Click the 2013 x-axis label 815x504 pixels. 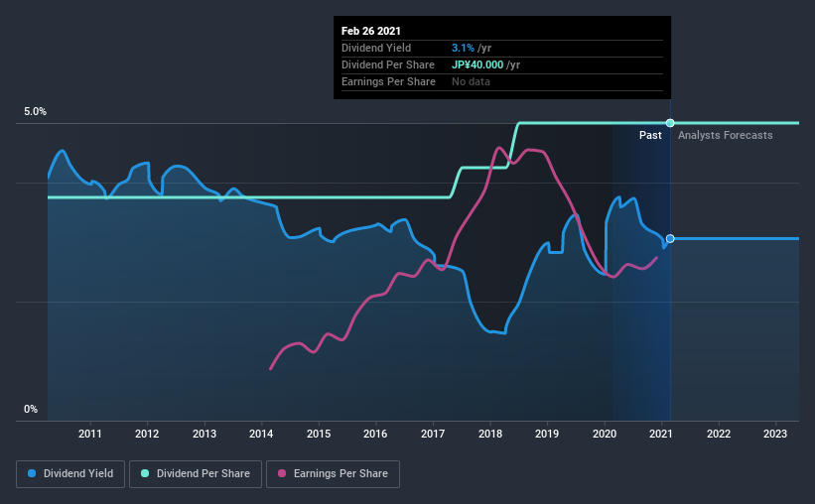click(204, 434)
